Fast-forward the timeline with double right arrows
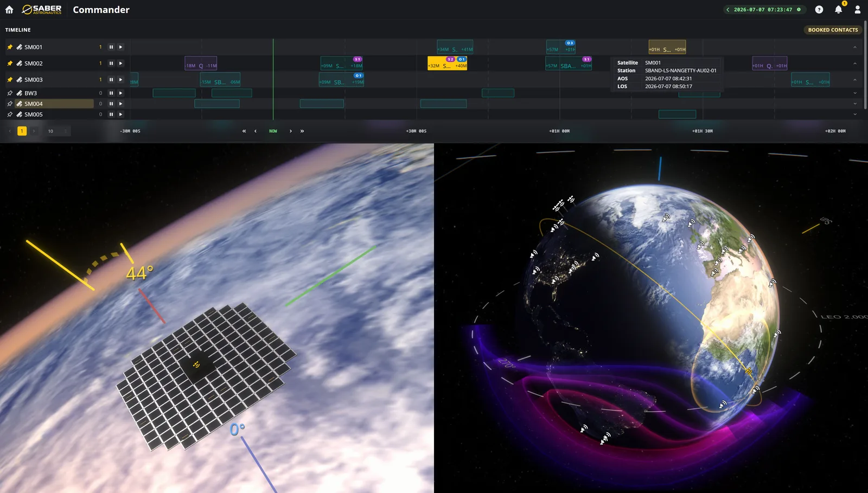 click(302, 131)
